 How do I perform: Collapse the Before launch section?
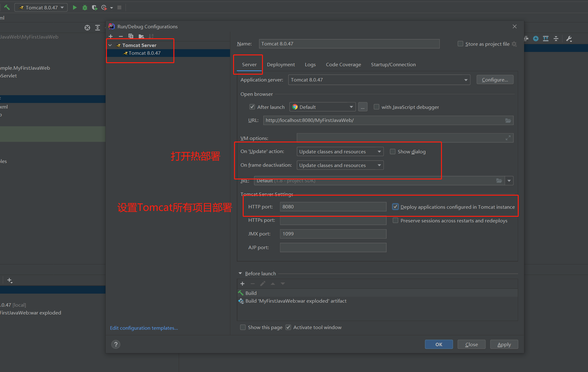coord(240,273)
